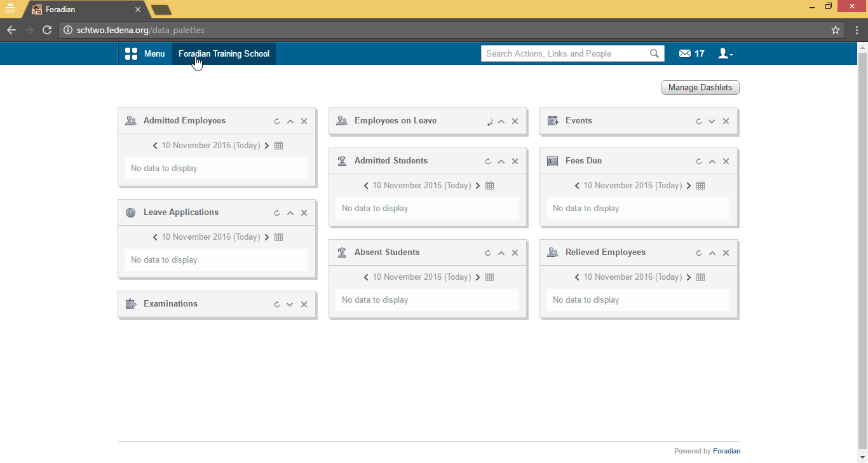This screenshot has width=868, height=463.
Task: Go to the next day in Leave Applications
Action: click(x=267, y=237)
